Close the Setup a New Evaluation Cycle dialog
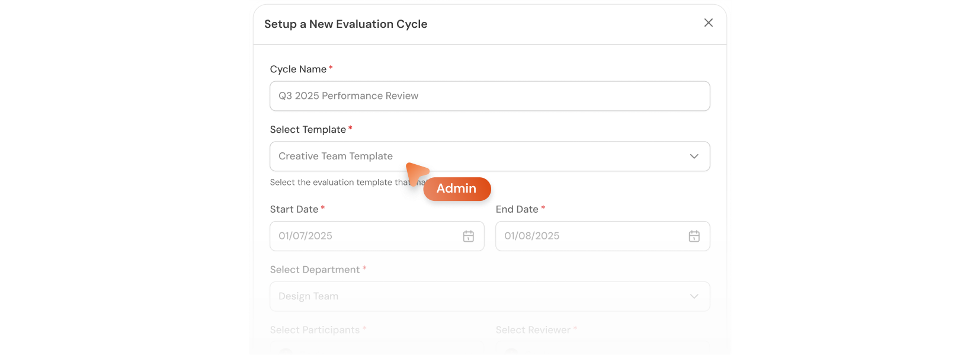This screenshot has width=980, height=355. tap(708, 23)
